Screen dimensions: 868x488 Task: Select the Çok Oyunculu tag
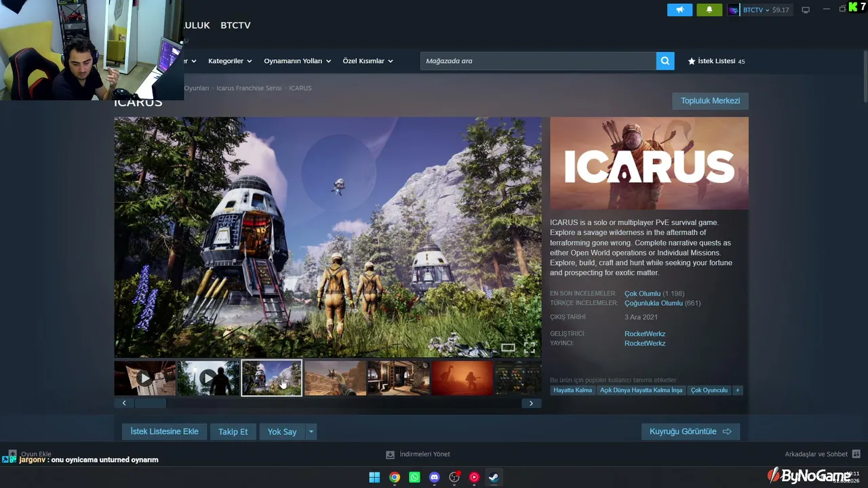click(709, 390)
